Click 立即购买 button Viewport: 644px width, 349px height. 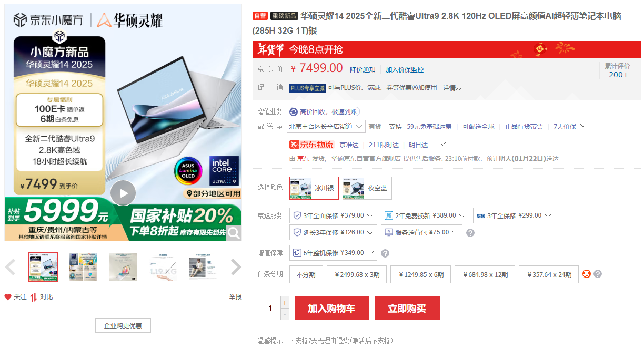coord(407,308)
